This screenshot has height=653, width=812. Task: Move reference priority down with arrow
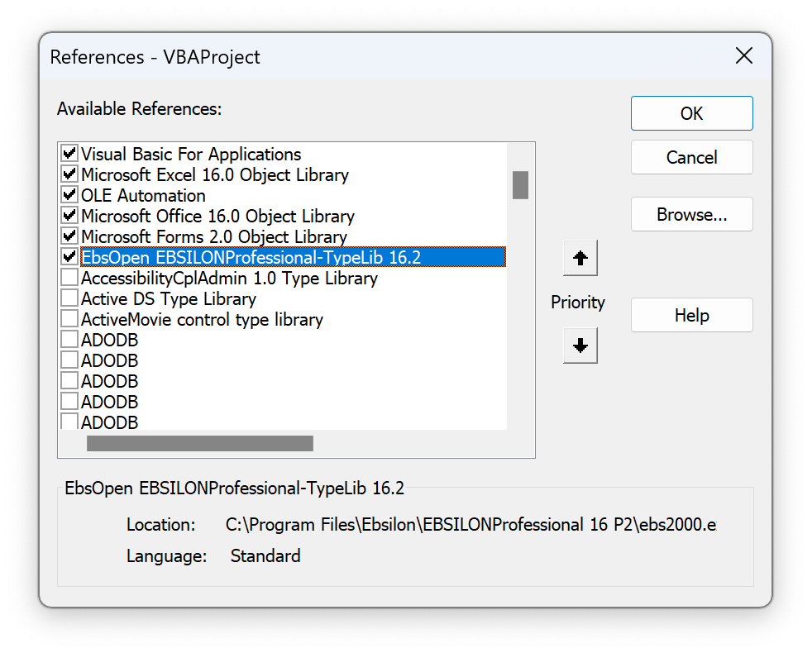pos(580,346)
